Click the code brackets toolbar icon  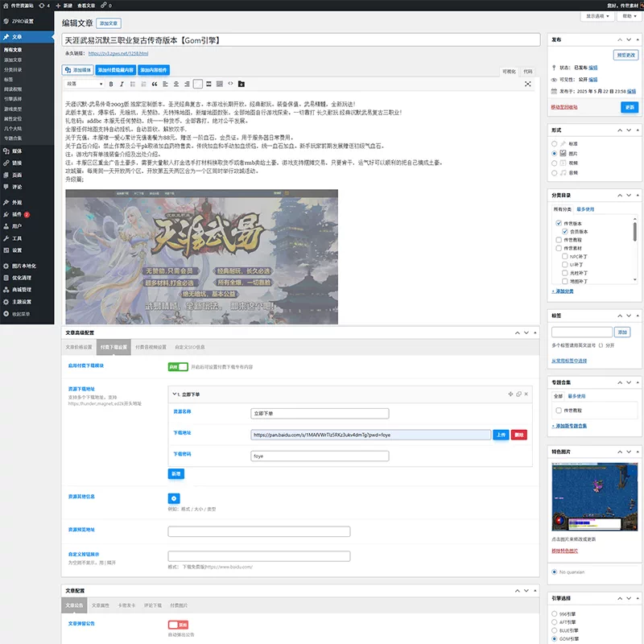click(230, 84)
